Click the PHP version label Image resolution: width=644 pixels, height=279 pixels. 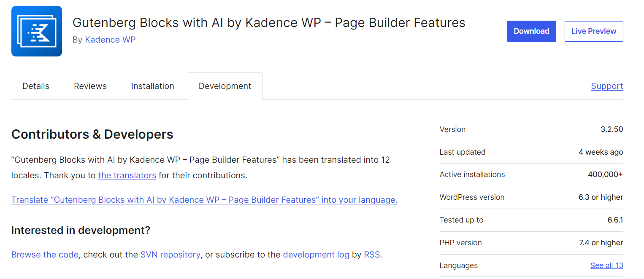[x=461, y=243]
